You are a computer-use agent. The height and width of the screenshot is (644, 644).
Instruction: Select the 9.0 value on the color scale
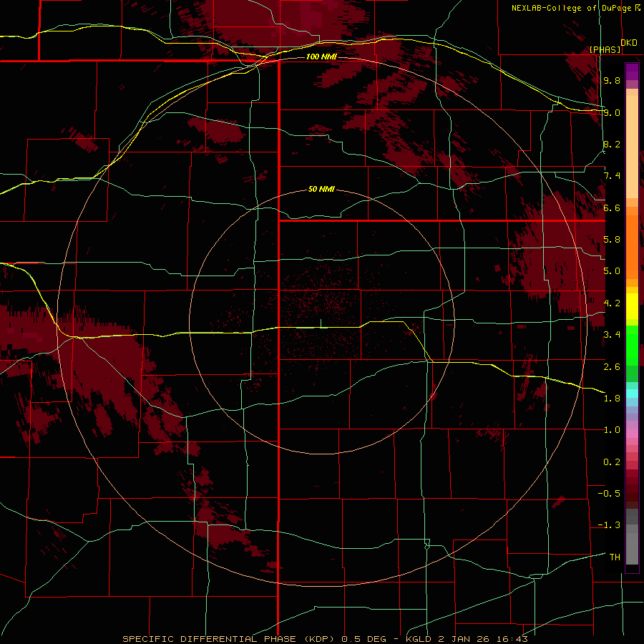[612, 112]
